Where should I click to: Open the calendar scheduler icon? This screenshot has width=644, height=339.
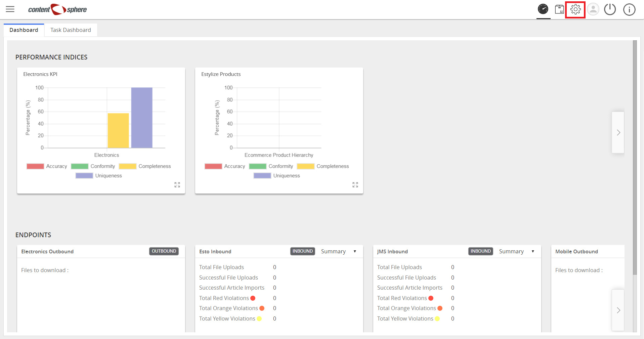[559, 9]
